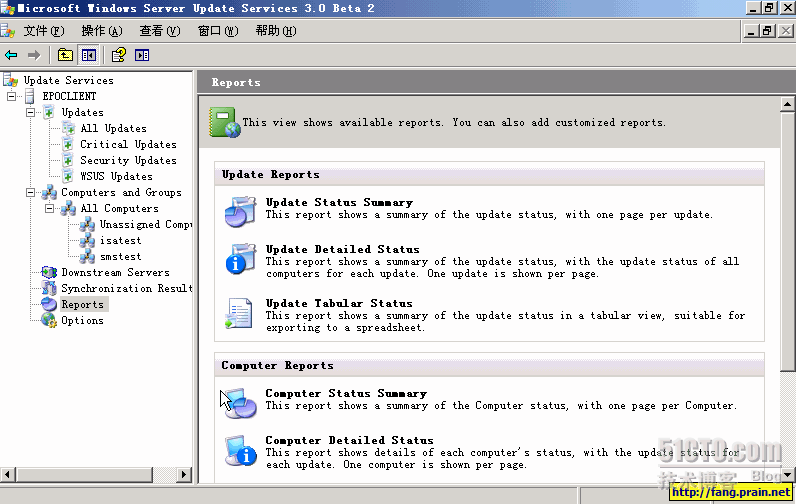
Task: Click the Options globe gear icon
Action: pos(49,320)
